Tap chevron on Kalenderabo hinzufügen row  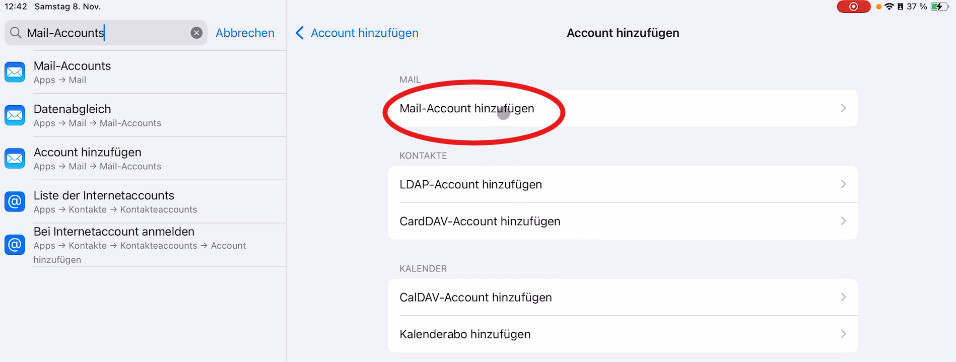coord(843,335)
